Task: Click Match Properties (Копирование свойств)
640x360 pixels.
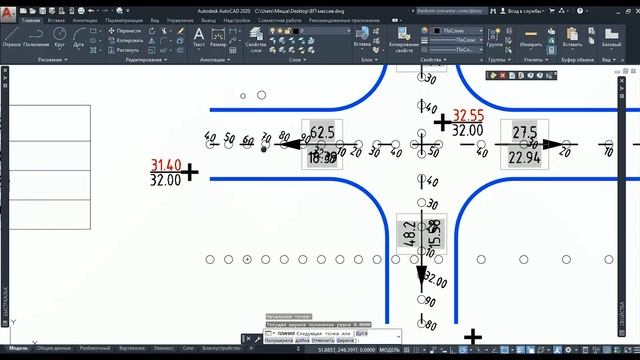Action: (404, 40)
